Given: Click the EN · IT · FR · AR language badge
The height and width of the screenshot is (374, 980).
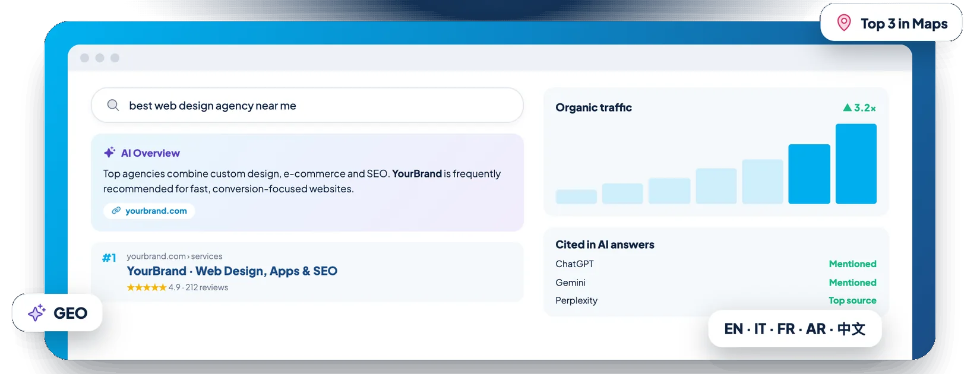Looking at the screenshot, I should [795, 328].
